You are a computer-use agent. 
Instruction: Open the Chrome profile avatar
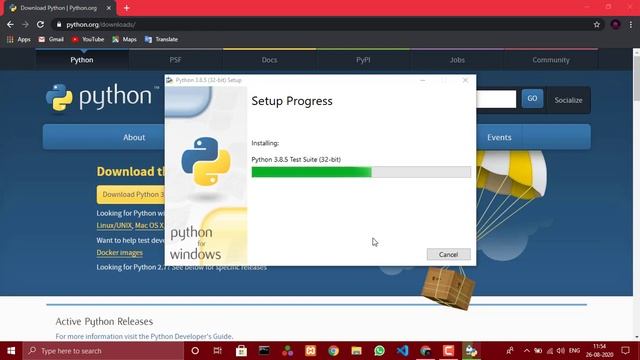tap(616, 24)
